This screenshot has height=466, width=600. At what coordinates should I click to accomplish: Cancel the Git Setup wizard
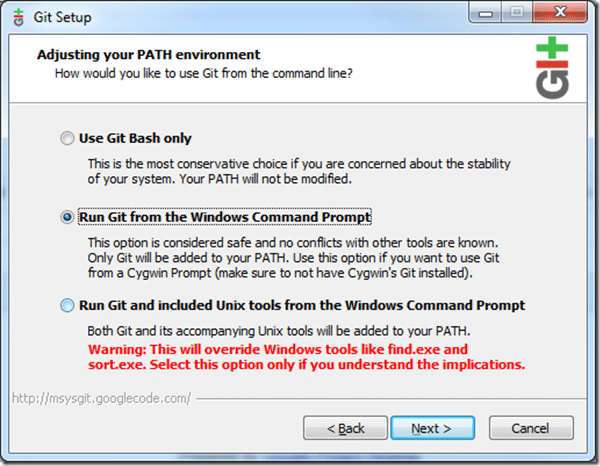coord(531,428)
